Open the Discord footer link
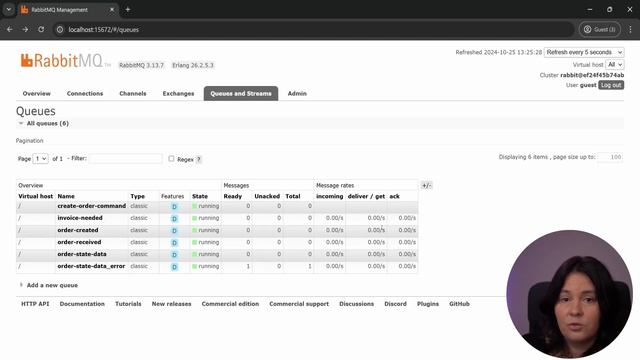The width and height of the screenshot is (640, 360). click(396, 304)
